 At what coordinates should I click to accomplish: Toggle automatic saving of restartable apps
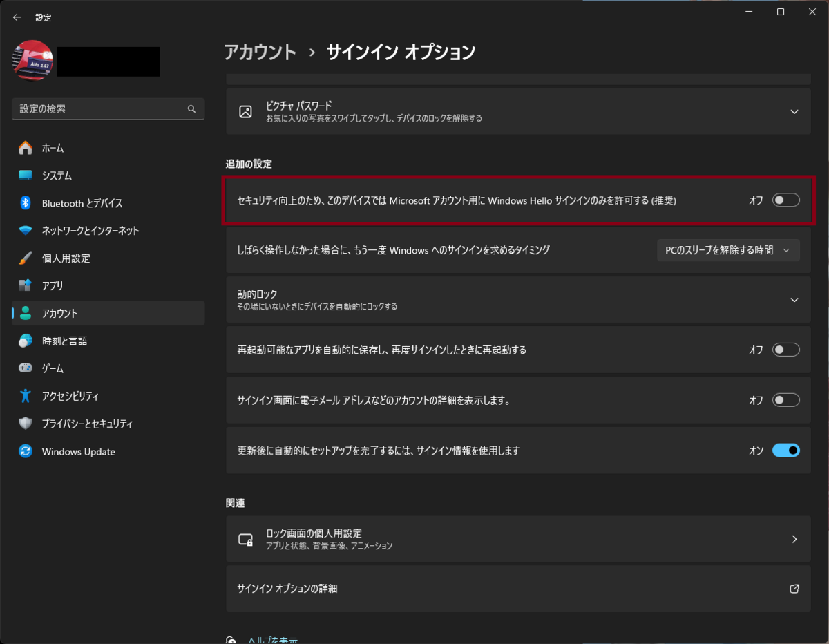[x=786, y=350]
